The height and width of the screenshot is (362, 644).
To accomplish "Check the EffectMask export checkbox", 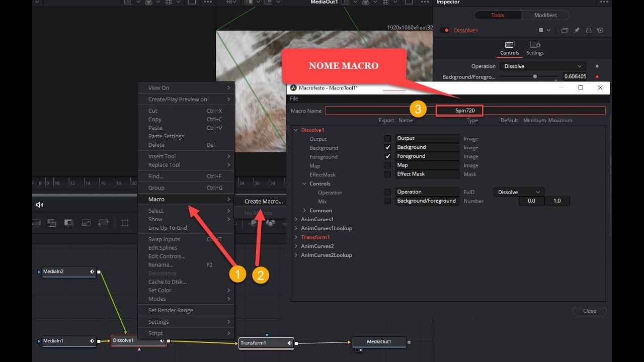I will click(387, 174).
